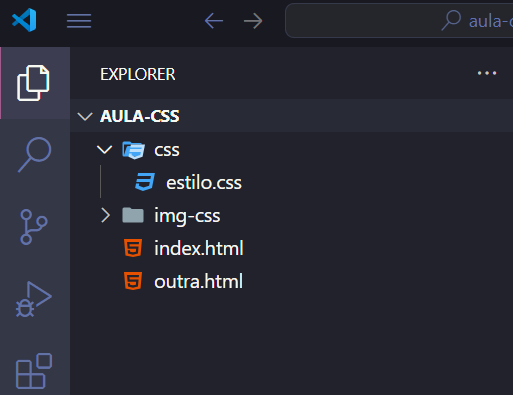513x395 pixels.
Task: Open the Search view magnifier icon
Action: [35, 155]
